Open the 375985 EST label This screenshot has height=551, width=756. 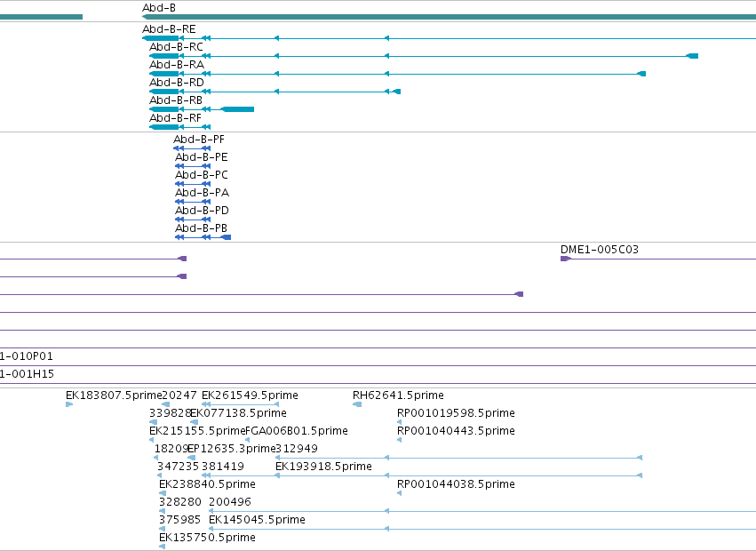pos(179,520)
